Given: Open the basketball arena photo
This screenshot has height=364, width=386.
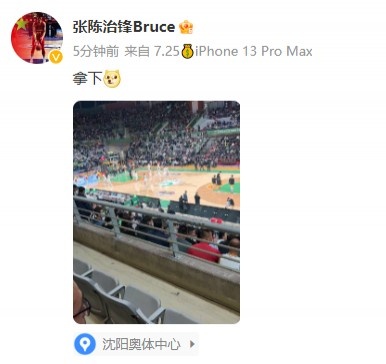Looking at the screenshot, I should (156, 212).
